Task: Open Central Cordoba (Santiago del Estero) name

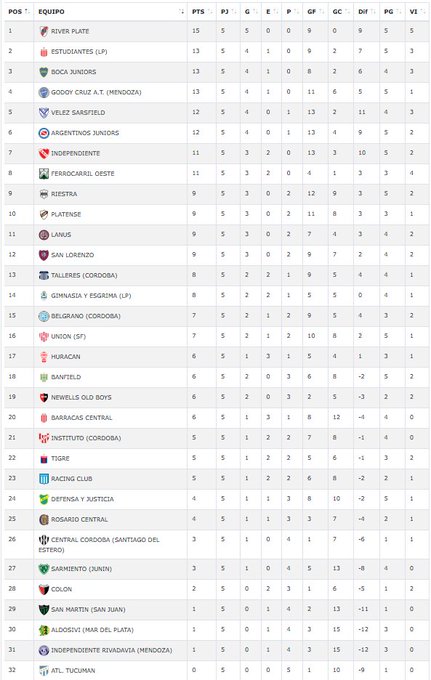Action: 99,545
